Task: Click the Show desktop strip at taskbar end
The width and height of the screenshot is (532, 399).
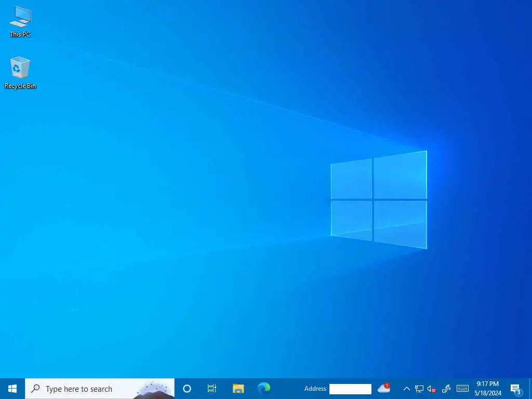Action: [x=530, y=389]
